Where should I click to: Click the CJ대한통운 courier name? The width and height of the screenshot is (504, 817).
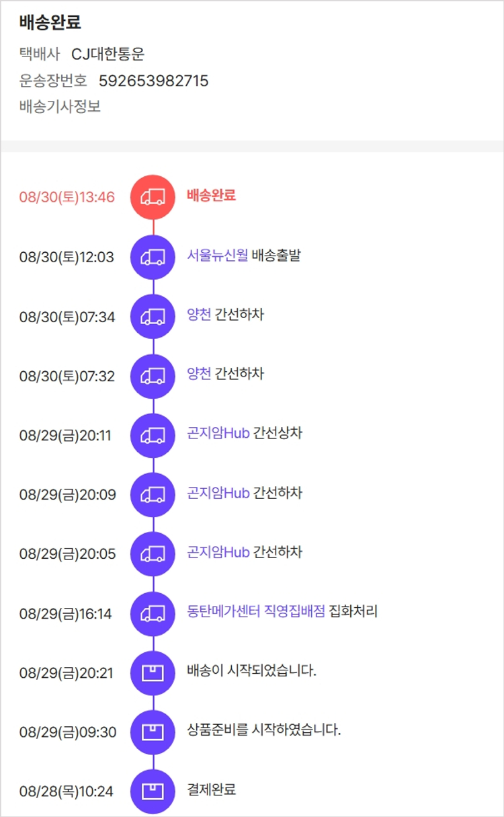[108, 54]
